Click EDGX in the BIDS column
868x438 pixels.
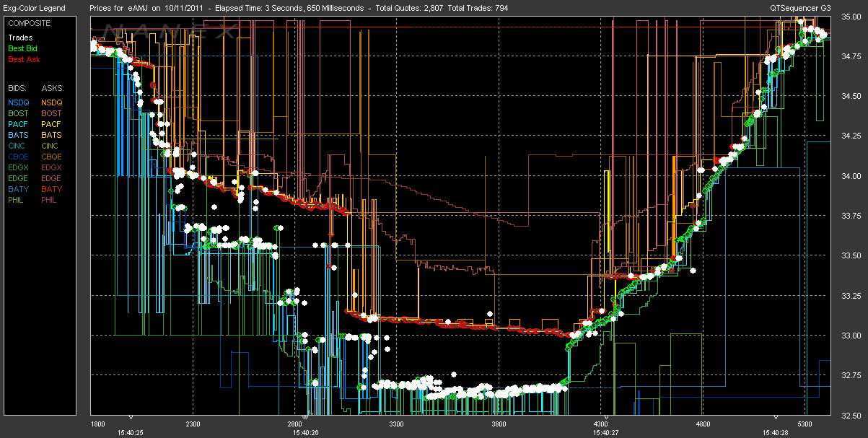coord(19,167)
